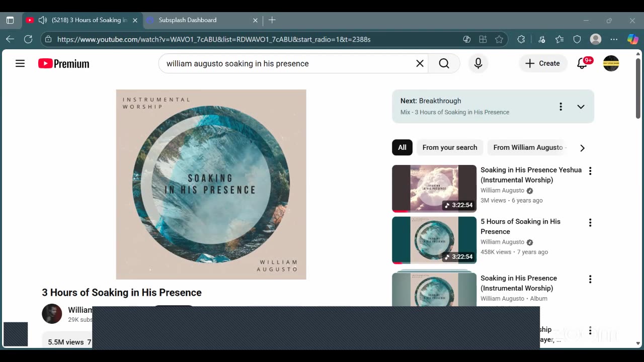Switch to Subsplash Dashboard tab
Image resolution: width=644 pixels, height=362 pixels.
[201, 20]
